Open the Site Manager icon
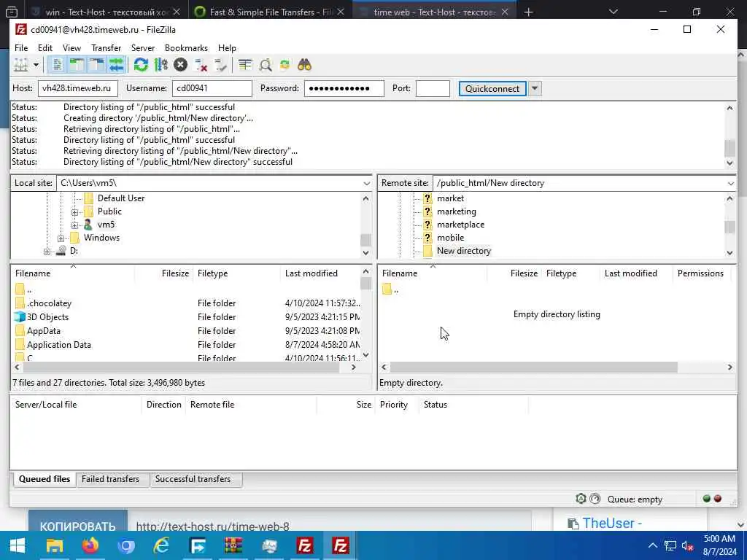Screen dimensions: 747x560 [x=21, y=65]
